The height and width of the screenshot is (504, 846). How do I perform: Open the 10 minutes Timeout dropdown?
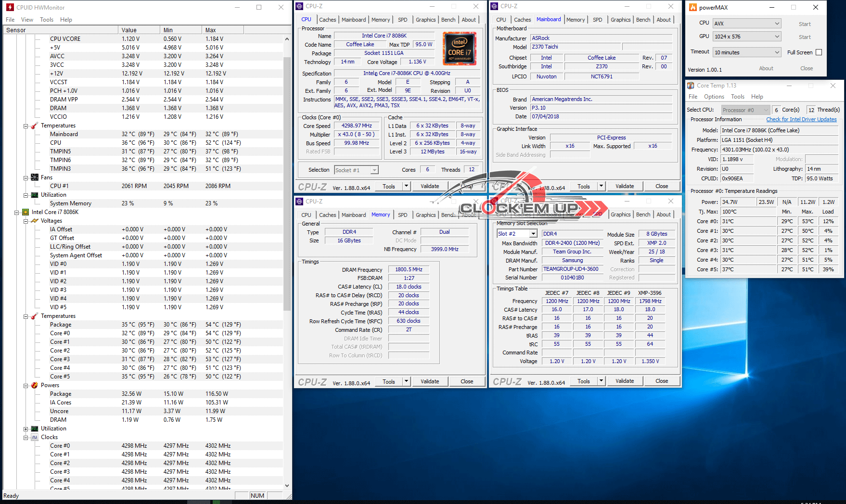[746, 52]
